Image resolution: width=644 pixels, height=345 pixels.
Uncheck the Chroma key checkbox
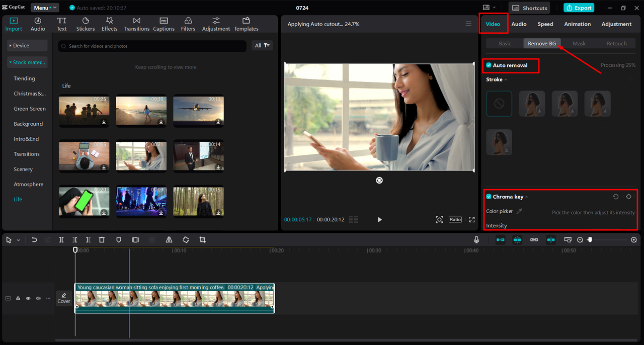[489, 197]
